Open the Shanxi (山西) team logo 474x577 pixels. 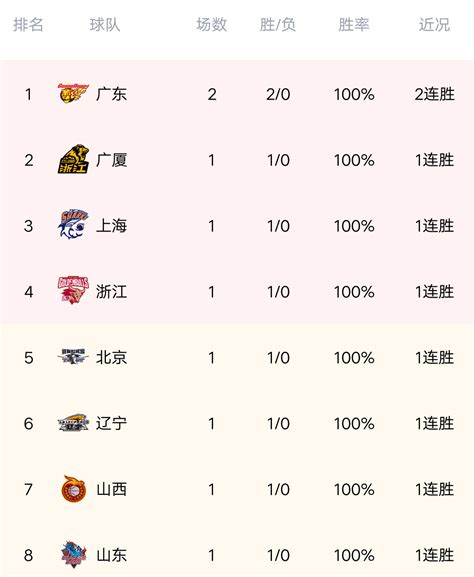tap(74, 489)
